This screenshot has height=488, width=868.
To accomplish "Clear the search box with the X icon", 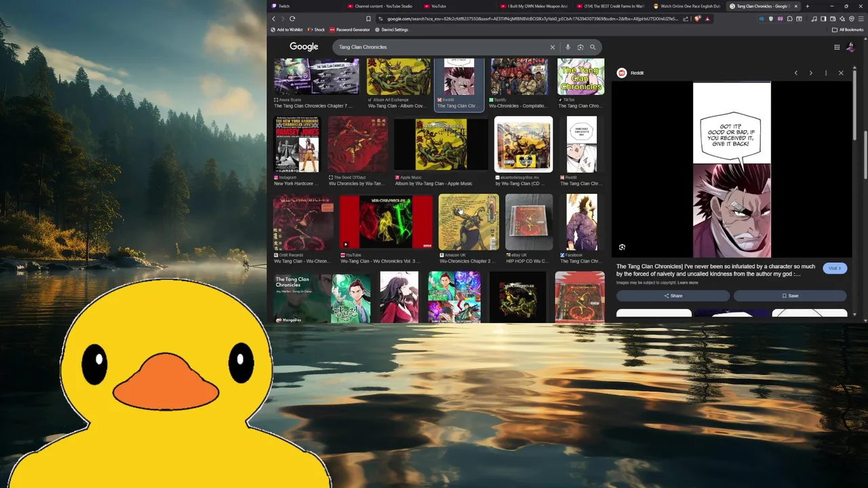I will pos(552,47).
